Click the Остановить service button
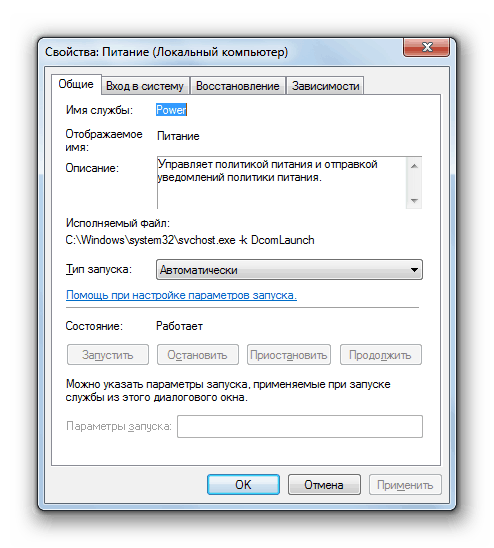The image size is (494, 548). point(198,355)
